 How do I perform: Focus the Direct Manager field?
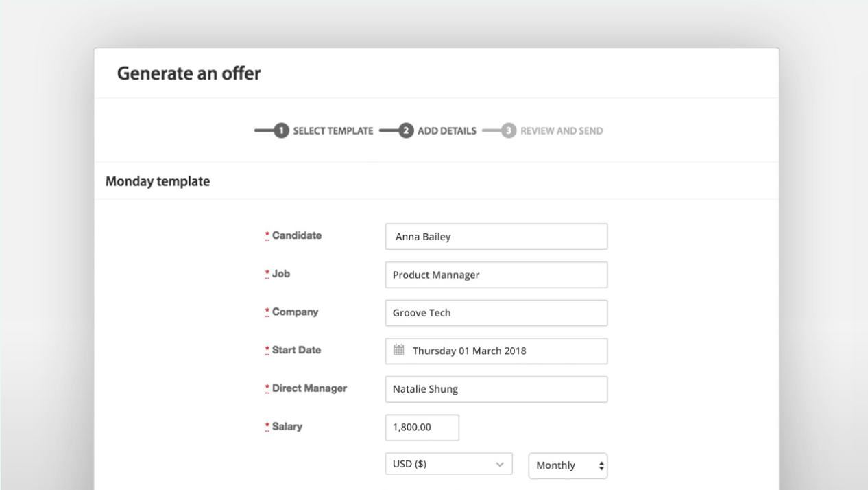tap(496, 389)
